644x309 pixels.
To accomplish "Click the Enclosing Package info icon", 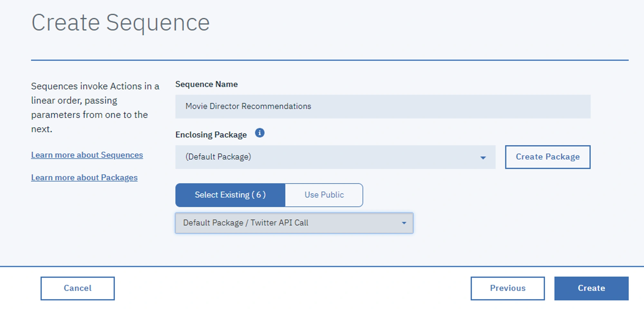I will tap(260, 133).
